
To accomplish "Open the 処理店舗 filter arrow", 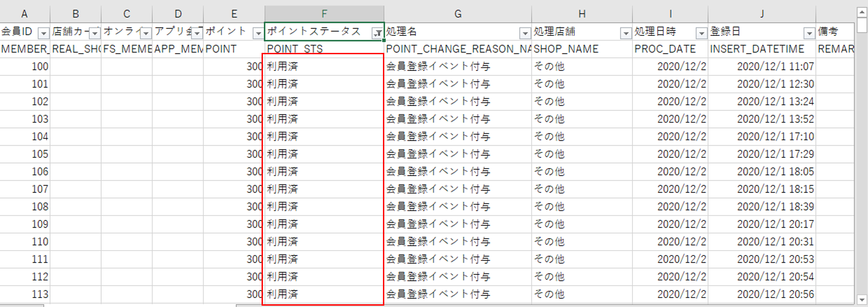I will click(x=626, y=33).
